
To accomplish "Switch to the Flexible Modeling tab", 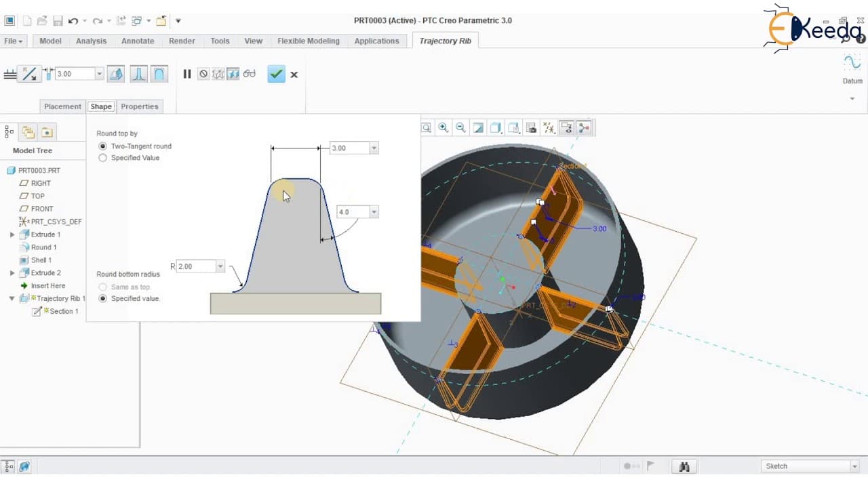I will pos(309,41).
